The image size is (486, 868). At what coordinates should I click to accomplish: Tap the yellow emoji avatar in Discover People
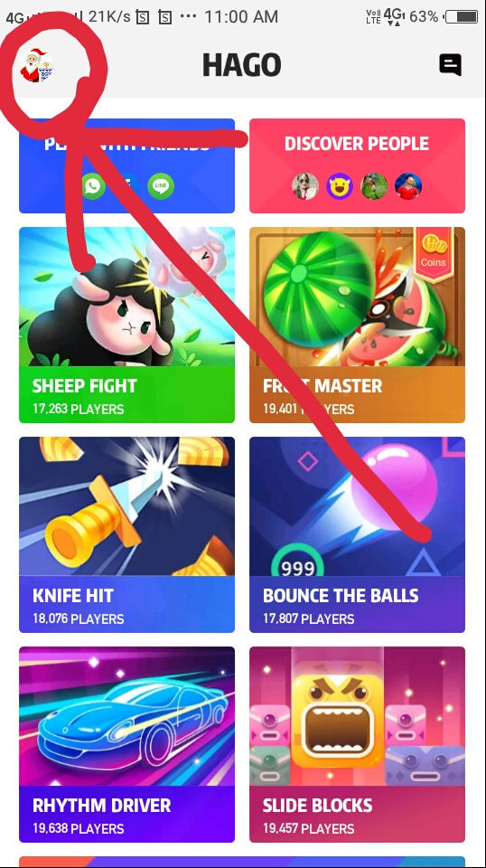pos(340,186)
